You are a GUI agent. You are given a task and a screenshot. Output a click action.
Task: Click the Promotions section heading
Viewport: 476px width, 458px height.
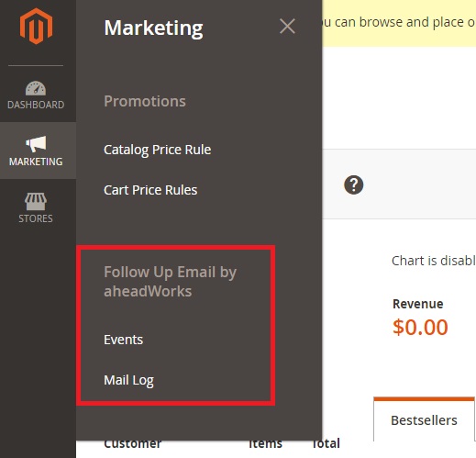[x=145, y=101]
